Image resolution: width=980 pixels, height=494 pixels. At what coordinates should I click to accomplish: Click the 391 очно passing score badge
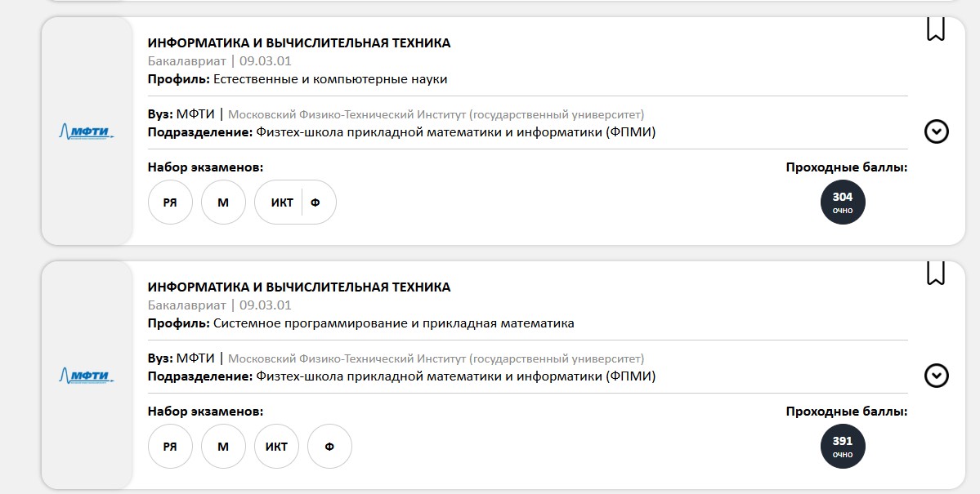(843, 447)
